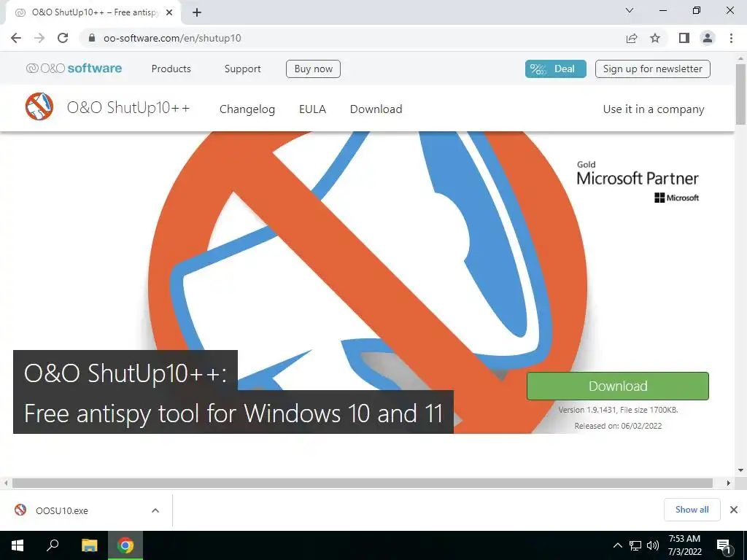This screenshot has width=747, height=560.
Task: Click the address bar URL
Action: (x=172, y=38)
